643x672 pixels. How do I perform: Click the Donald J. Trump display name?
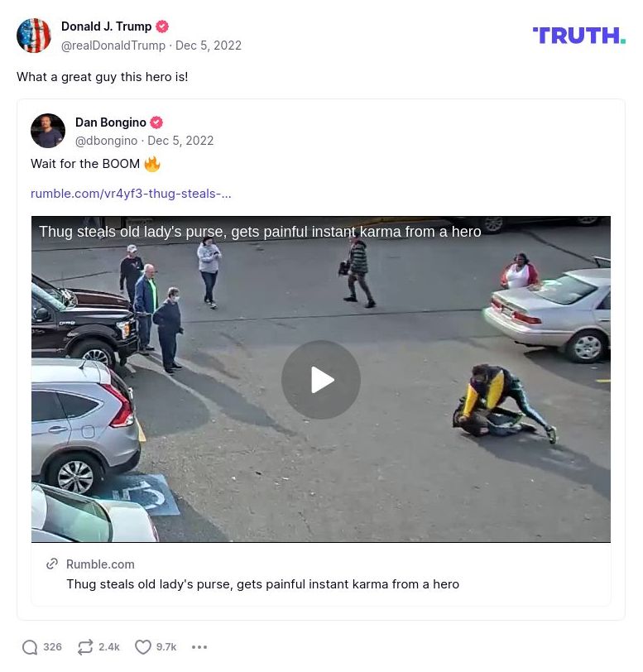(x=106, y=26)
